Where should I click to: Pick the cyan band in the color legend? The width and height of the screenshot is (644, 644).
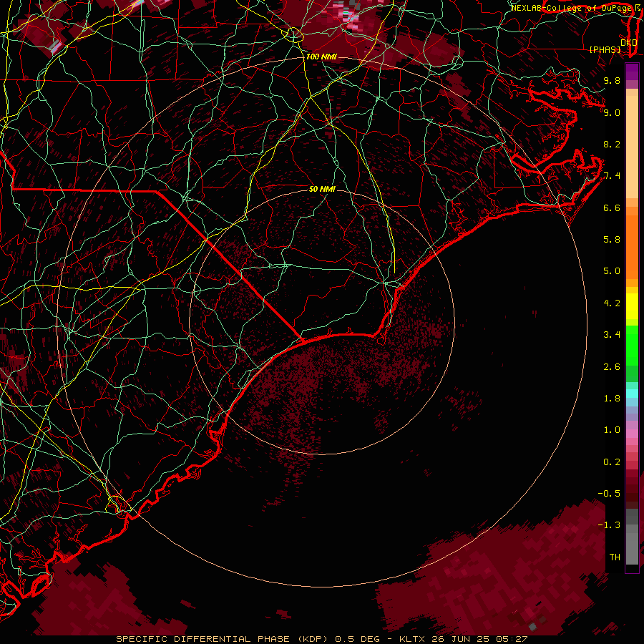(x=632, y=393)
